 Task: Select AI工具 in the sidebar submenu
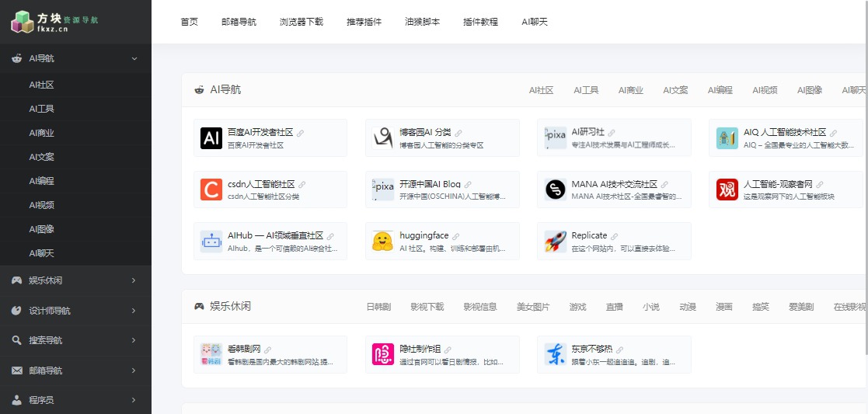[41, 109]
